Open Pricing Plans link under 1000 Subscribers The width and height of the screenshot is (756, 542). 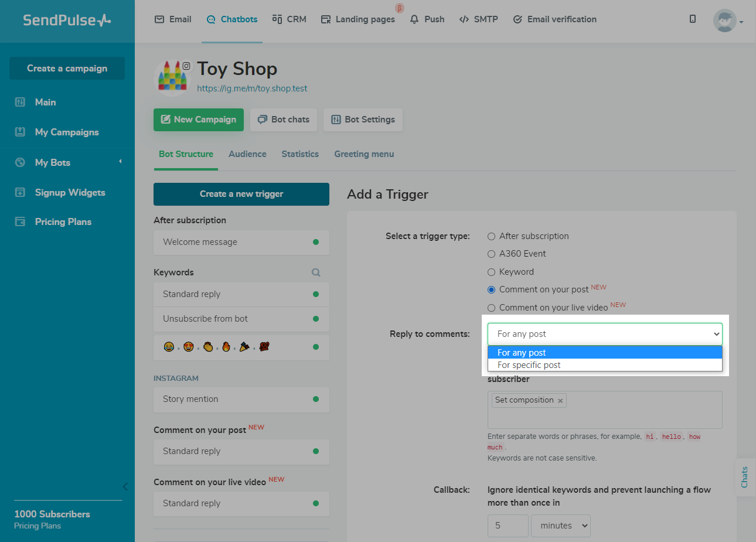38,526
